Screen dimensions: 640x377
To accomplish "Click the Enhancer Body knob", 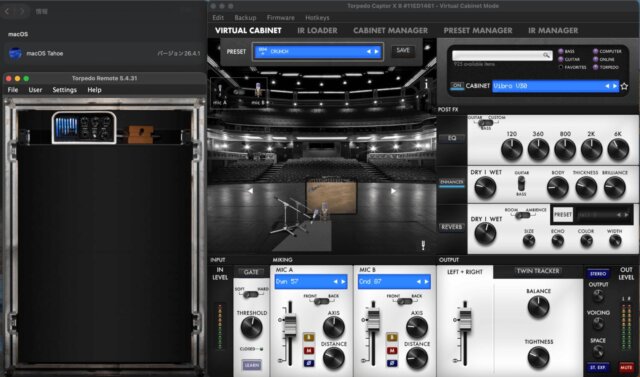I will point(558,188).
